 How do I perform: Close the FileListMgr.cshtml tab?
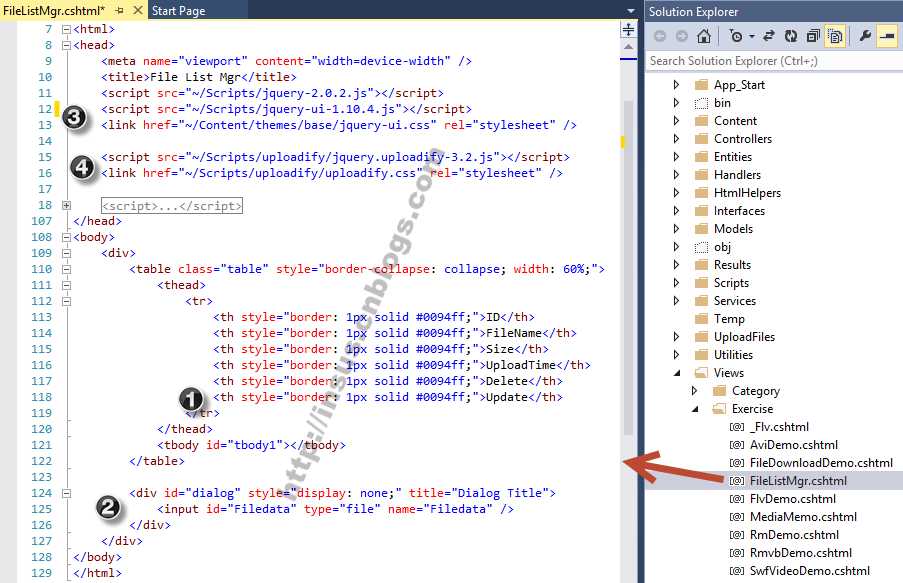138,10
